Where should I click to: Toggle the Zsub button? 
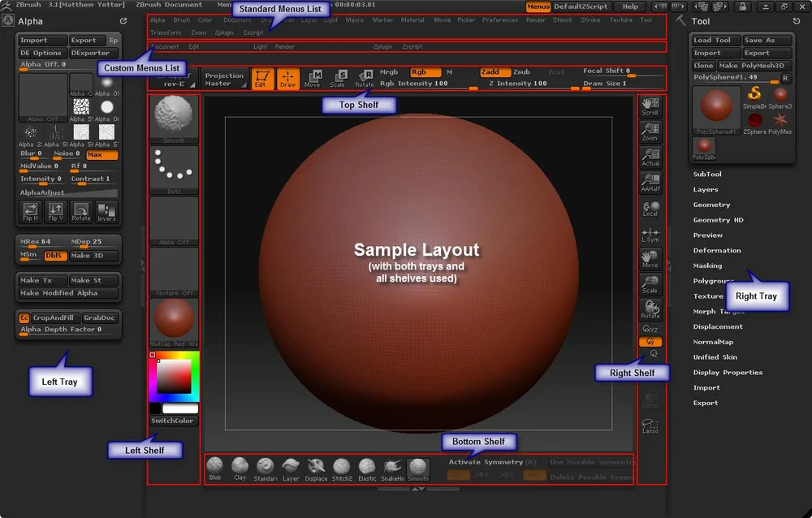[521, 72]
